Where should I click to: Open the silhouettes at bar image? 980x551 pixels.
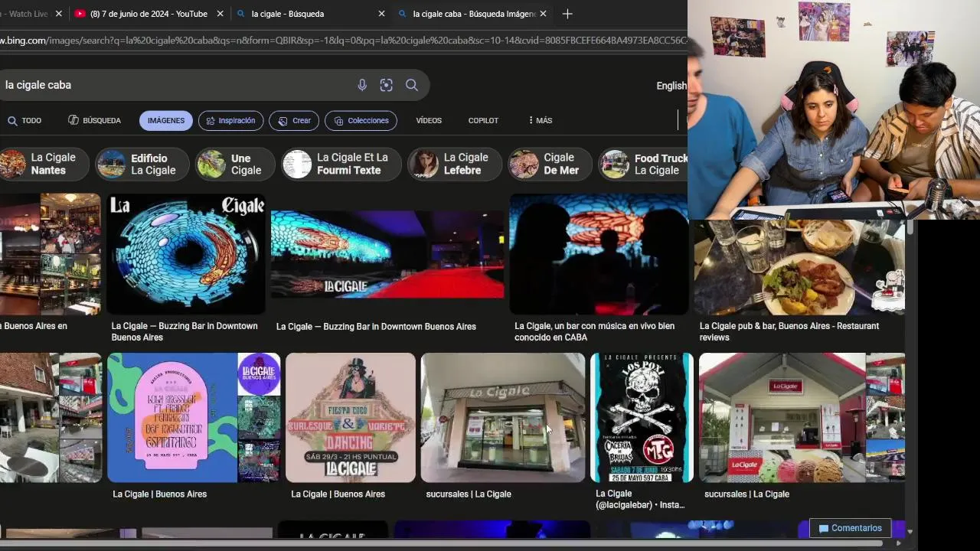click(599, 254)
